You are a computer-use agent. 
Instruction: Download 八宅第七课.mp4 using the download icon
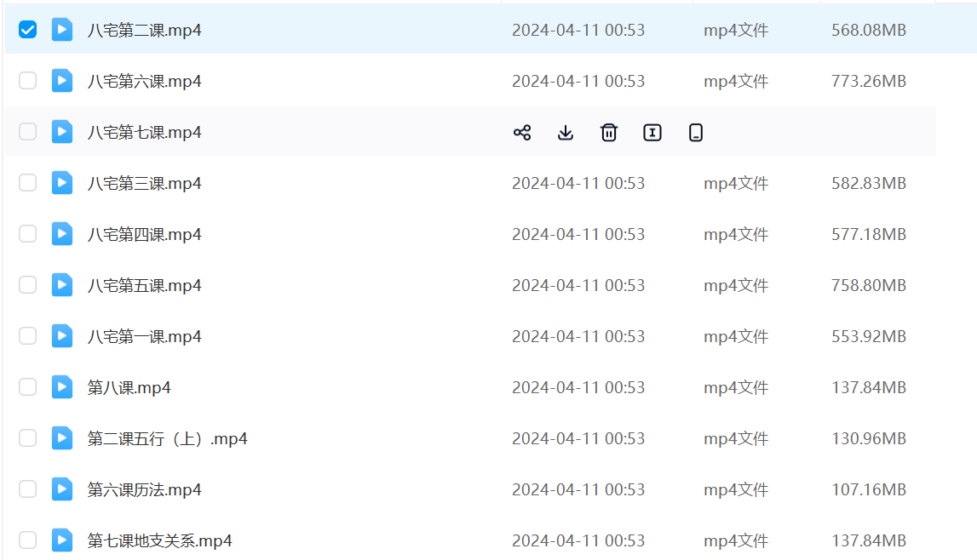click(x=566, y=133)
